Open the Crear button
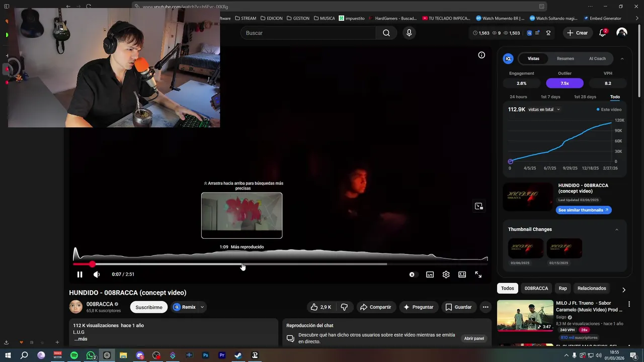The width and height of the screenshot is (644, 362). (x=577, y=33)
